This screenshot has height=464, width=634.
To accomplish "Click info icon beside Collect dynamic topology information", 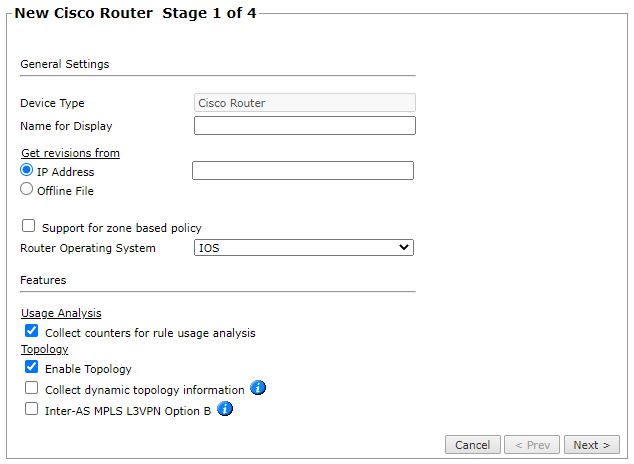I will 258,388.
